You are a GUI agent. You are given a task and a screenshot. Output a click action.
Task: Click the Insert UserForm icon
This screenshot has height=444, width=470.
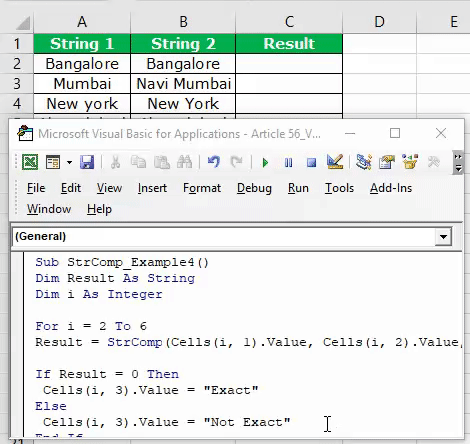point(53,162)
